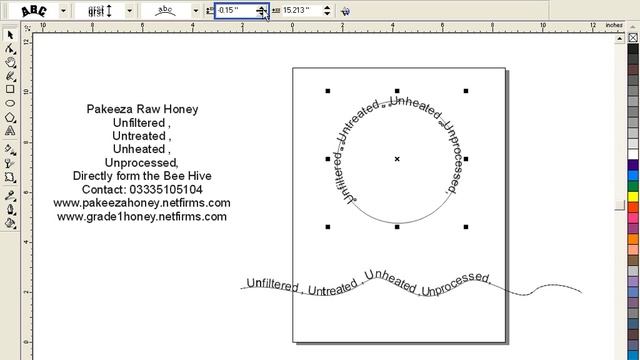This screenshot has height=360, width=640.
Task: Click the abc on-curve placement preview
Action: pos(166,11)
